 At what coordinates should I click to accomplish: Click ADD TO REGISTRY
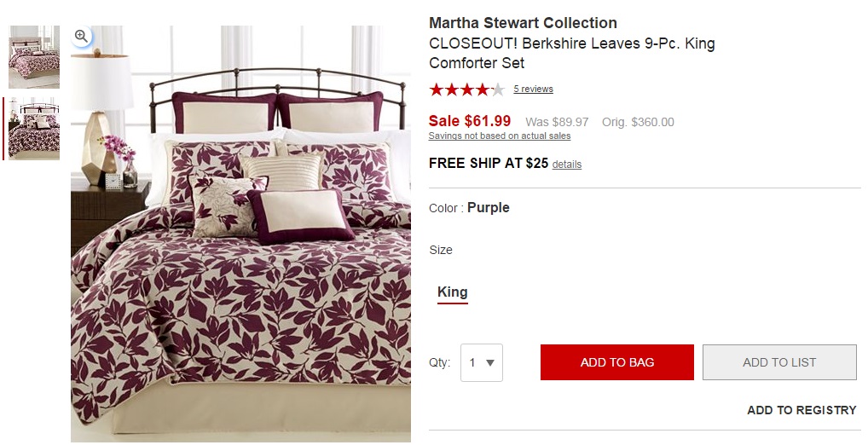click(x=801, y=410)
